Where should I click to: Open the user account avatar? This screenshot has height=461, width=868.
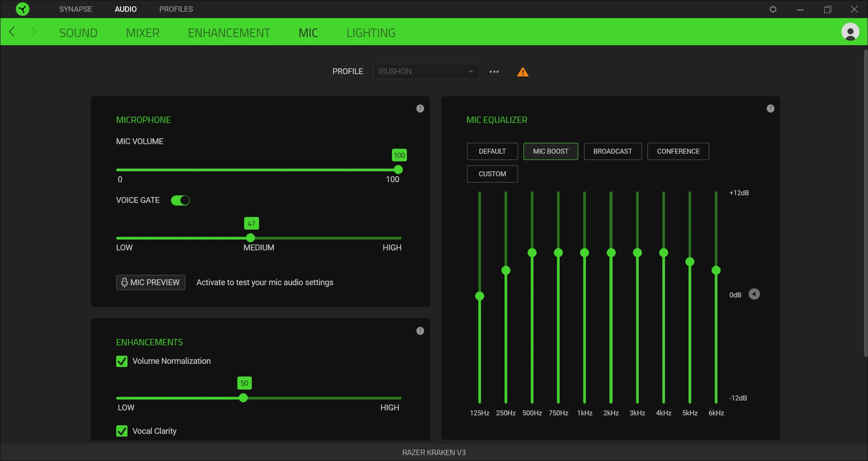[850, 32]
